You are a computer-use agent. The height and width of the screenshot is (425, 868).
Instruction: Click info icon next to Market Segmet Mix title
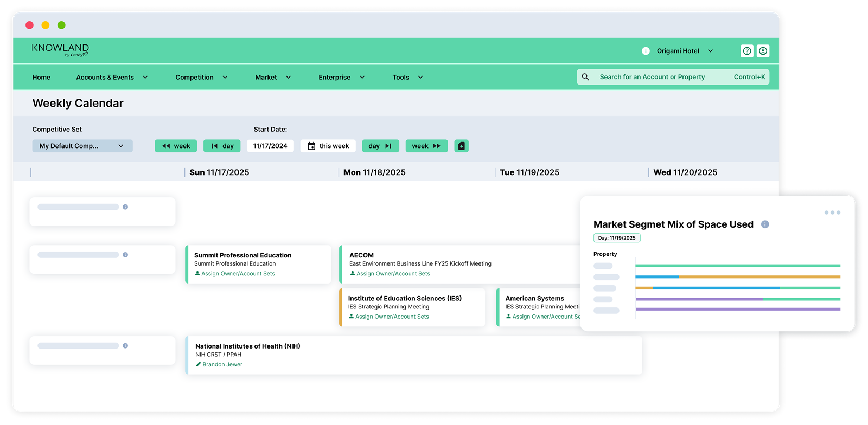[x=765, y=224]
